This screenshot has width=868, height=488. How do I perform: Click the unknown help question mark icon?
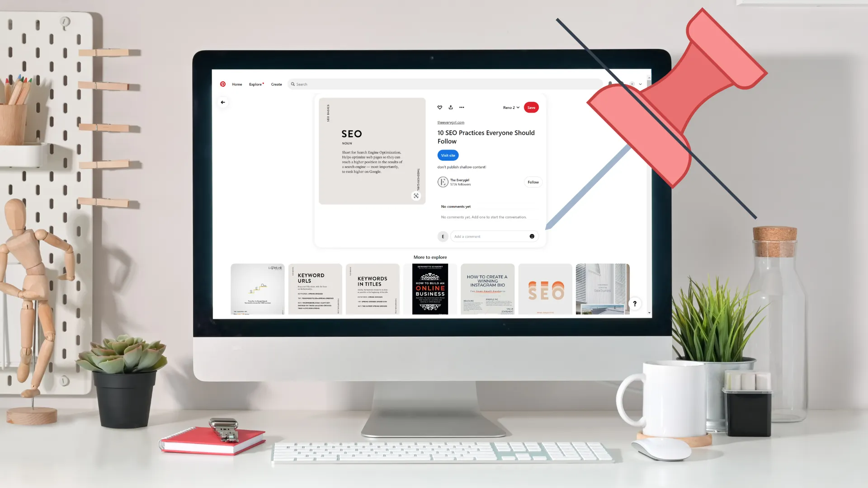(635, 303)
